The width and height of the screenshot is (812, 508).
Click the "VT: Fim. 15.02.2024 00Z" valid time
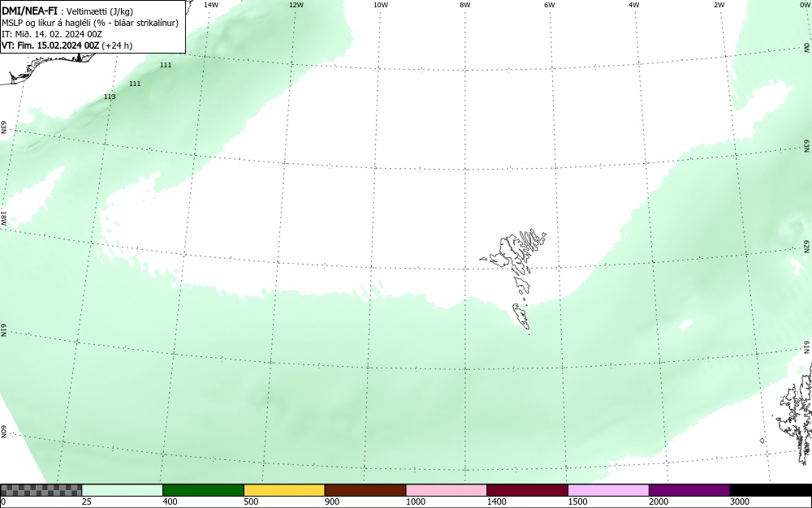[50, 45]
